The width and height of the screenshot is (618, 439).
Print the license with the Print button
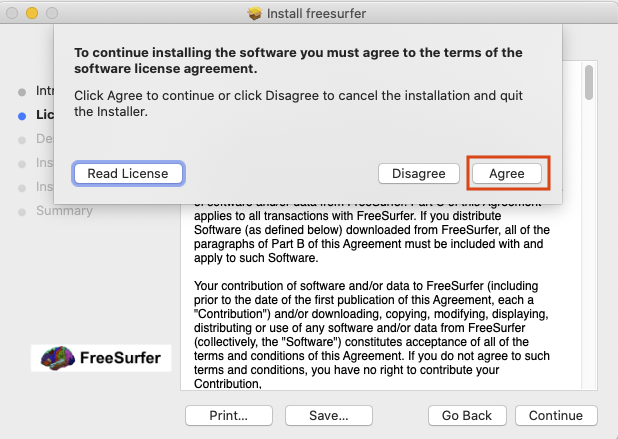[229, 415]
